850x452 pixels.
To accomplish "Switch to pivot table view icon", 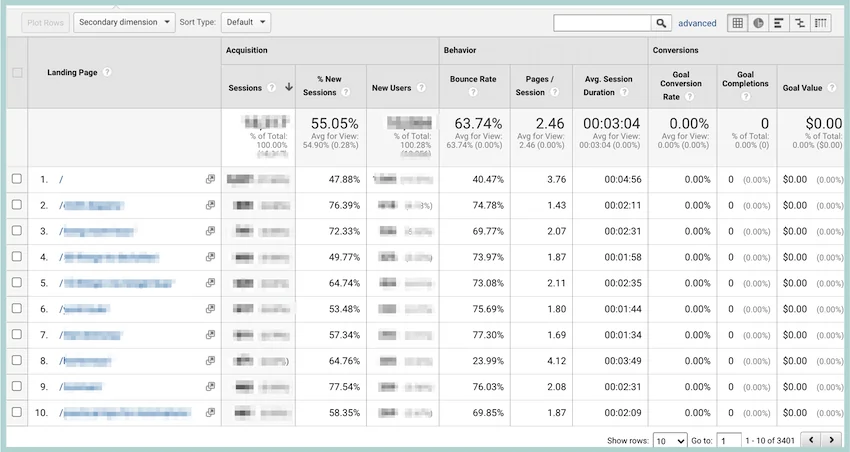I will point(821,23).
